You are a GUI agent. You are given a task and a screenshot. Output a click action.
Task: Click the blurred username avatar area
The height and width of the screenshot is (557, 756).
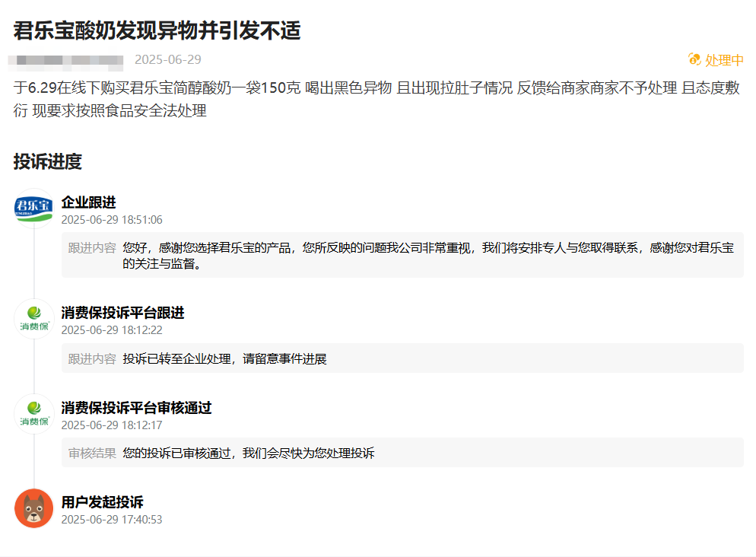point(64,59)
